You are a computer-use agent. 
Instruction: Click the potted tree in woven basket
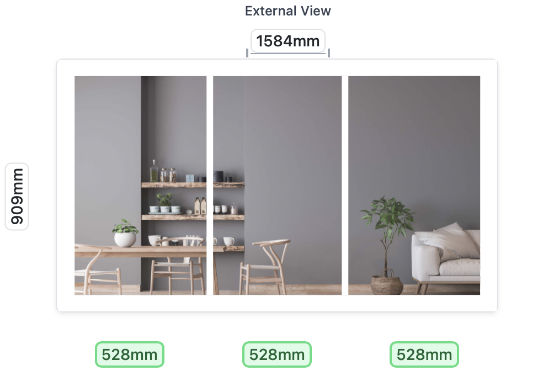[387, 245]
